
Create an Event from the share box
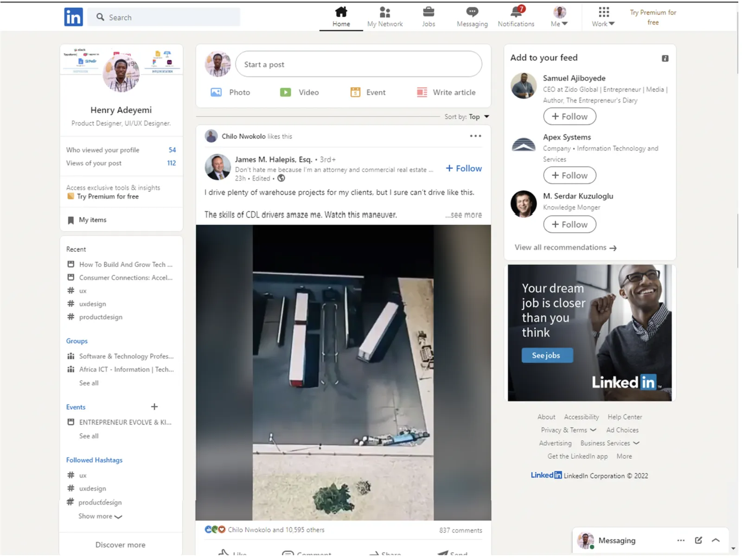368,92
